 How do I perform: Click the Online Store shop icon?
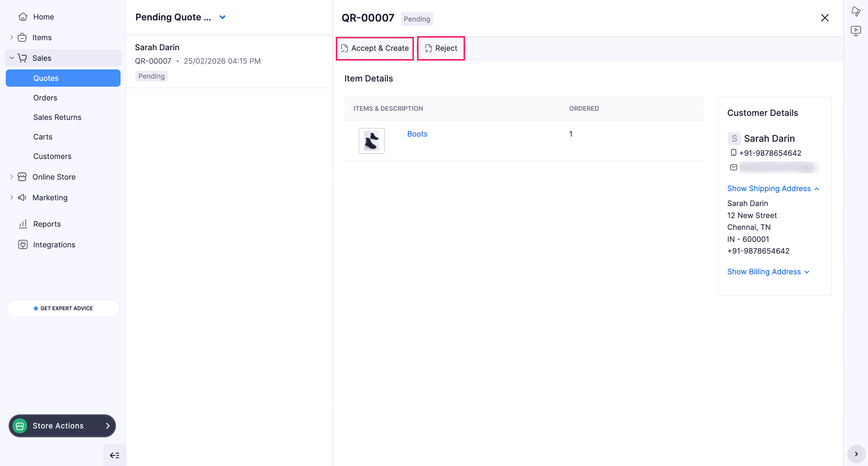pyautogui.click(x=22, y=177)
